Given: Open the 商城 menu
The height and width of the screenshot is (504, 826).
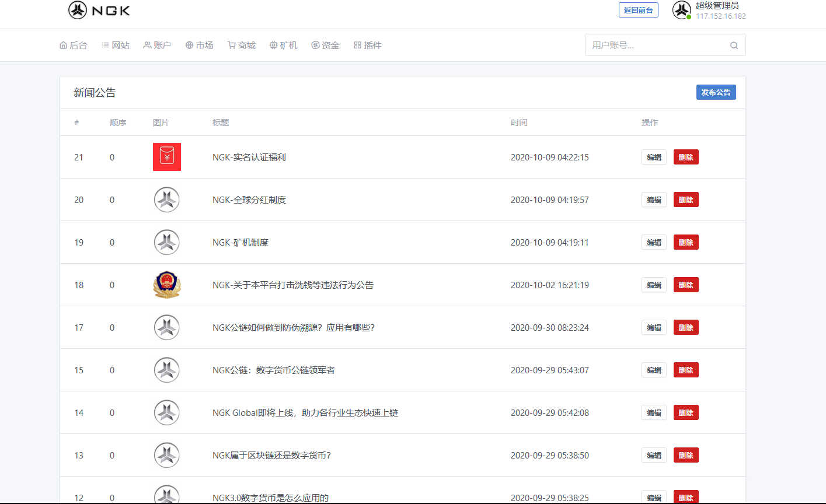Looking at the screenshot, I should 242,45.
